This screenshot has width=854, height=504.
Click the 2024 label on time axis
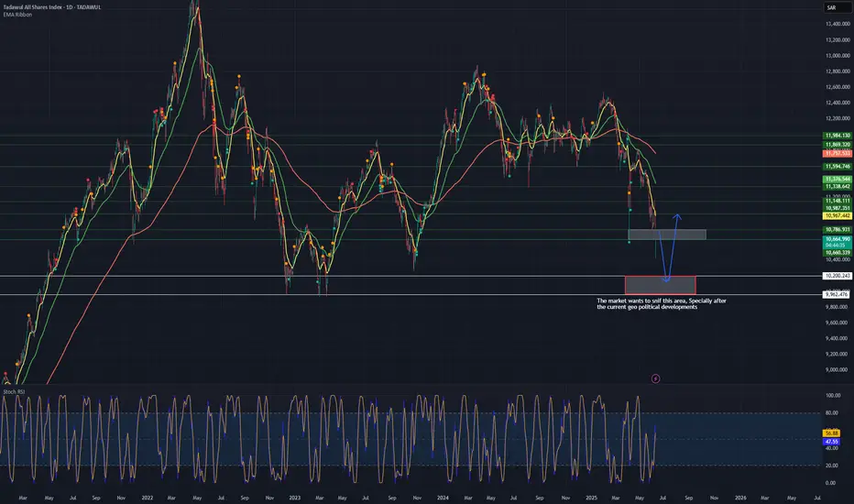click(443, 498)
